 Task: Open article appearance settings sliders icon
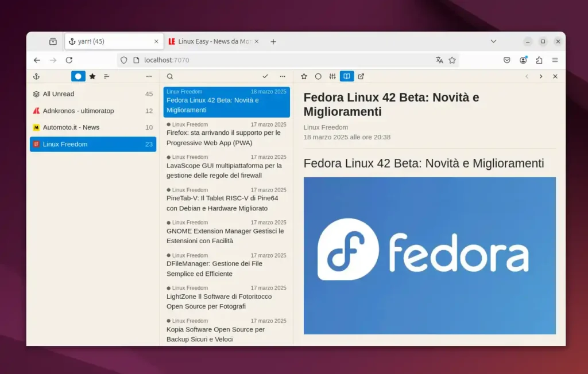coord(332,76)
